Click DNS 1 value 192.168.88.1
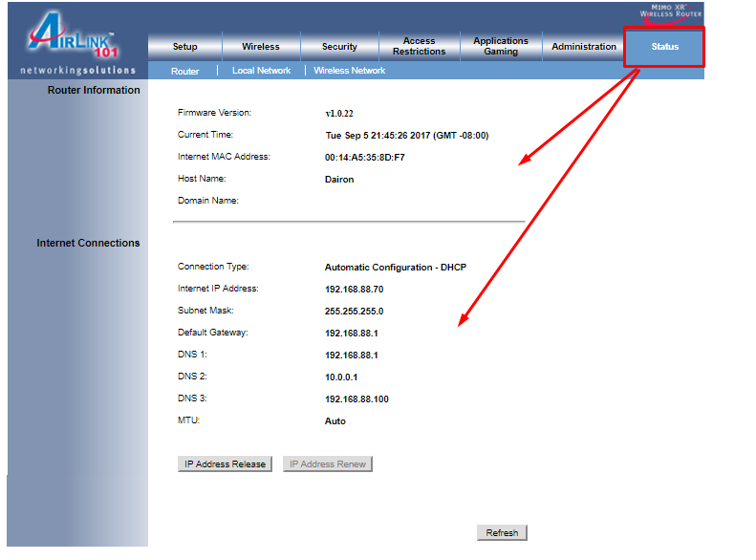Screen dimensions: 756x560 pos(352,355)
